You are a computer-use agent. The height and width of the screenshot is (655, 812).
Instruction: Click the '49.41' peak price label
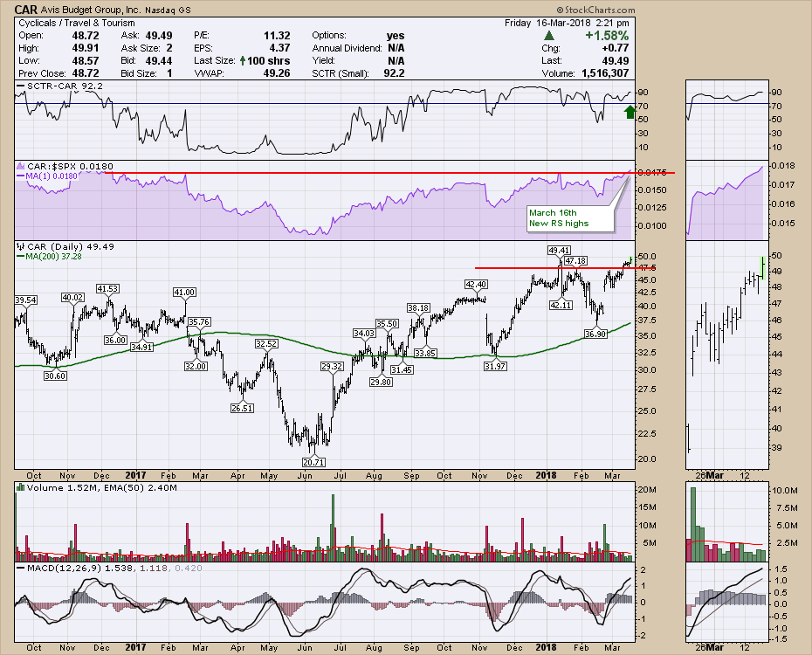click(x=559, y=250)
